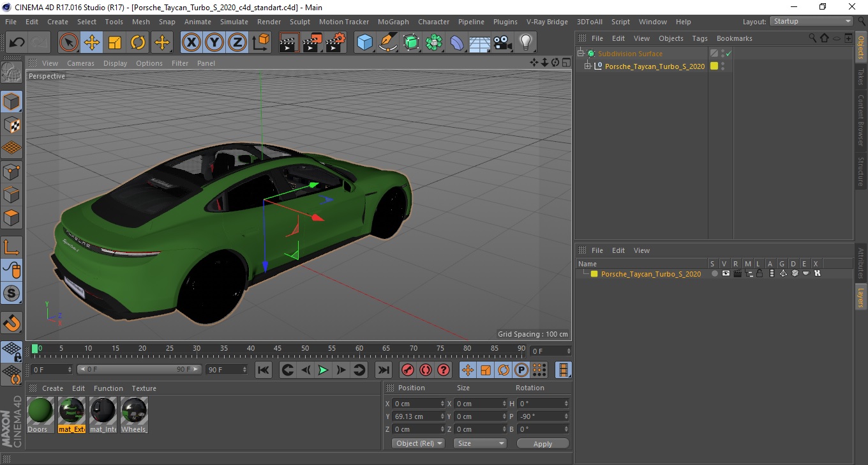Open the Object (Rel) coordinate dropdown

coord(418,443)
